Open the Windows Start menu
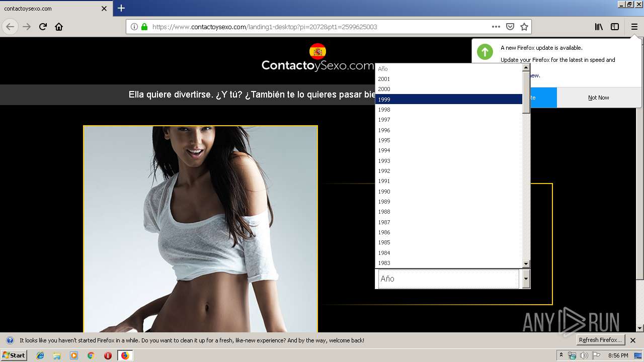Viewport: 644px width, 362px height. 14,355
